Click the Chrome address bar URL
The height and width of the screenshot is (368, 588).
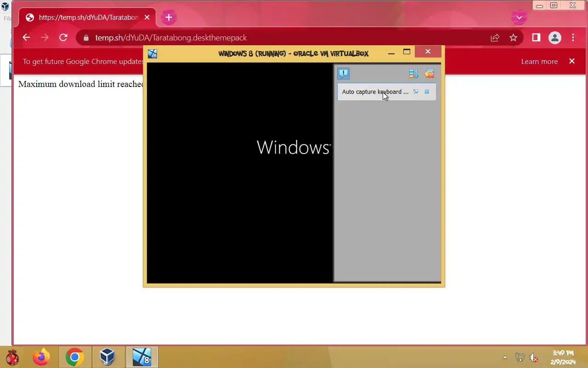pos(171,38)
